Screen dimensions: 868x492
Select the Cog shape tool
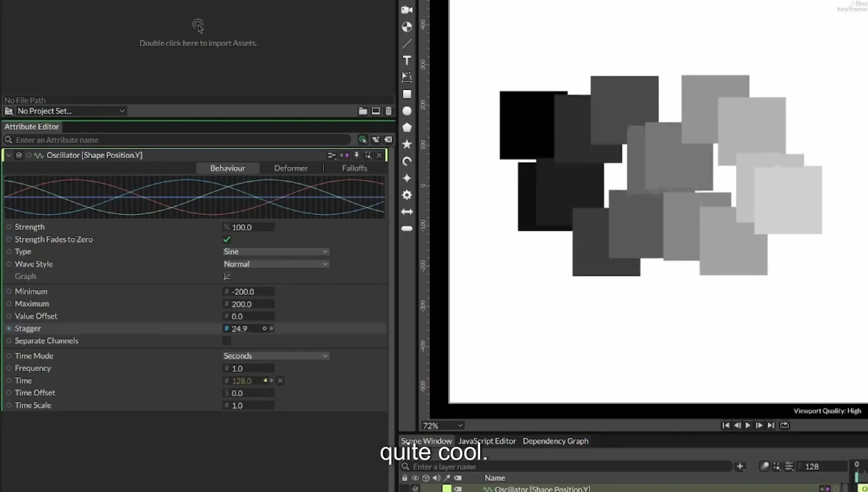pos(407,195)
